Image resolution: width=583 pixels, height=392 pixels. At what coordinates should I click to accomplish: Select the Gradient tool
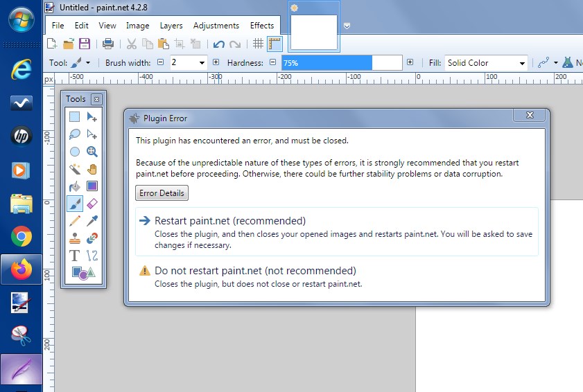coord(92,186)
